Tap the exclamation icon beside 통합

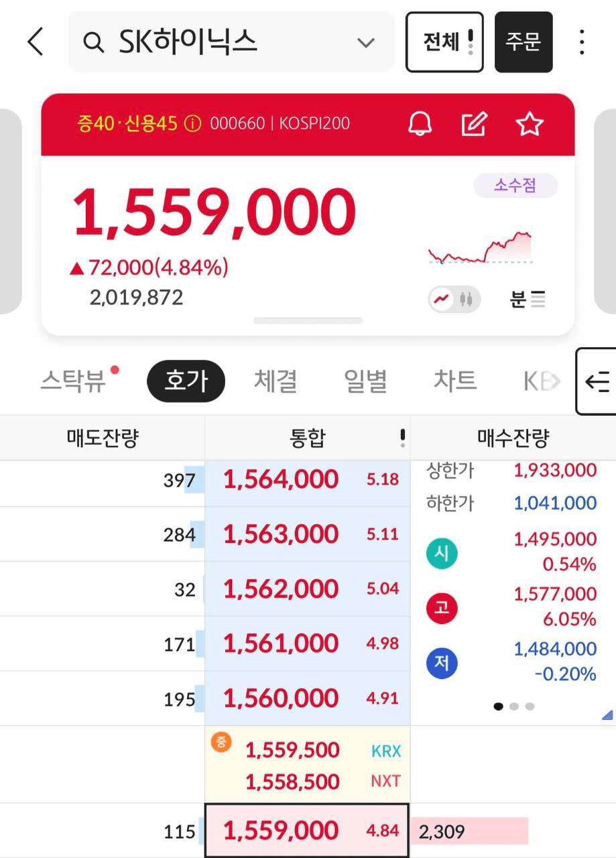[x=402, y=438]
